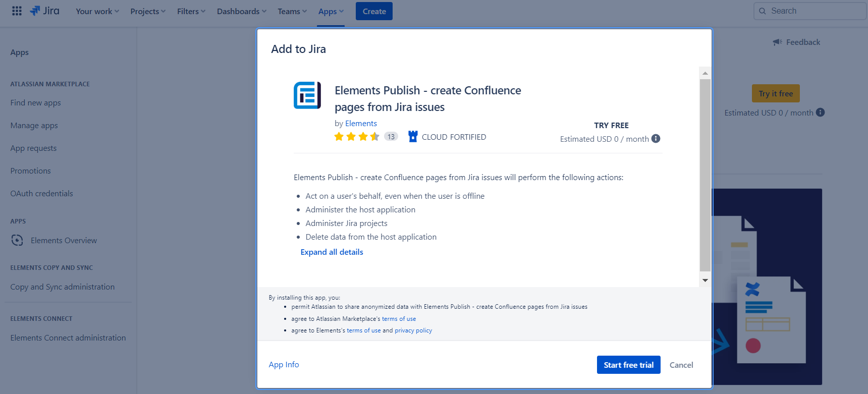Screen dimensions: 868x394
Task: Click the Feedback megaphone icon
Action: point(777,42)
